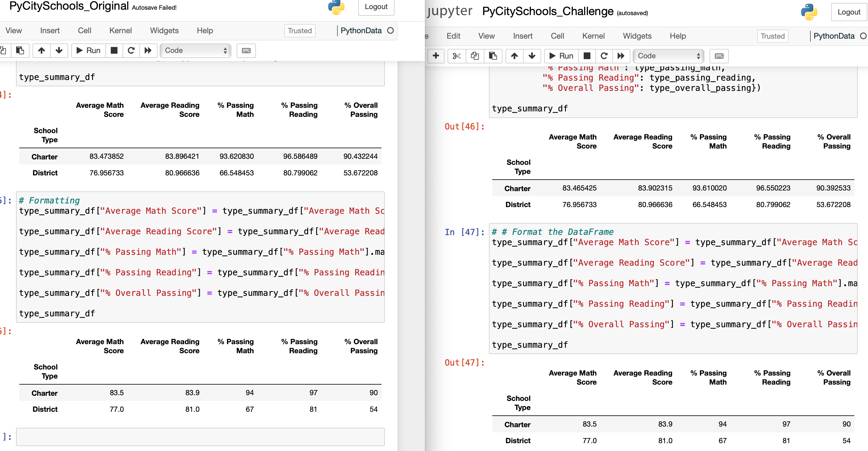Interrupt the kernel using the stop icon
868x451 pixels.
(114, 50)
